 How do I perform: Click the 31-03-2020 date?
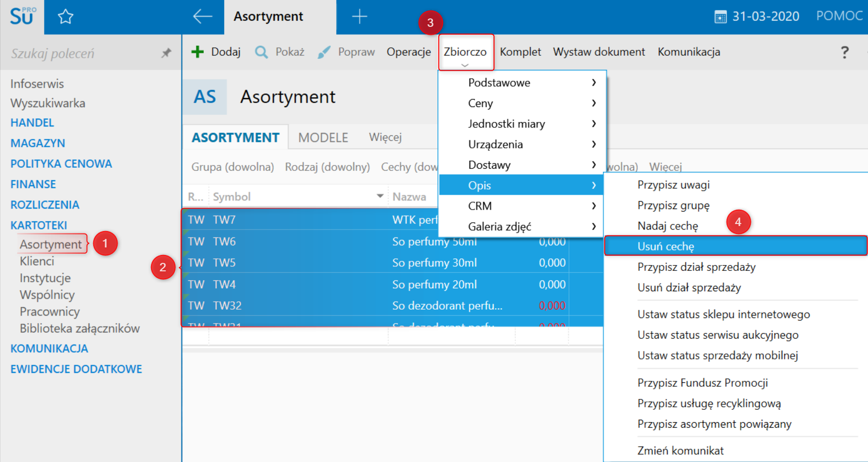pos(765,16)
